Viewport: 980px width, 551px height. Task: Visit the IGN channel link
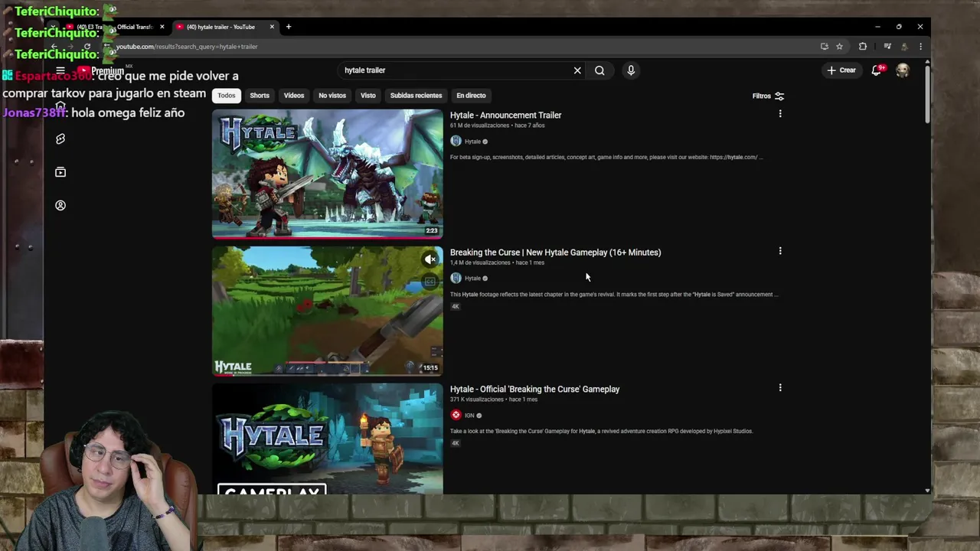click(x=469, y=416)
